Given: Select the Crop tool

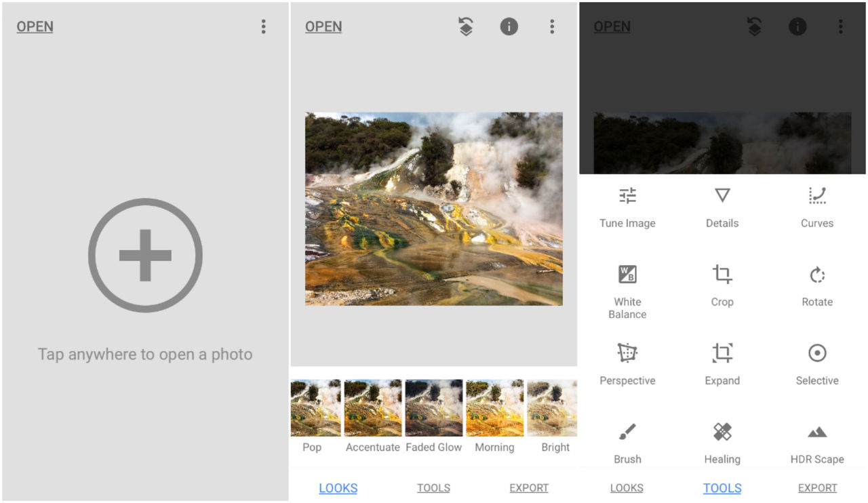Looking at the screenshot, I should coord(722,275).
